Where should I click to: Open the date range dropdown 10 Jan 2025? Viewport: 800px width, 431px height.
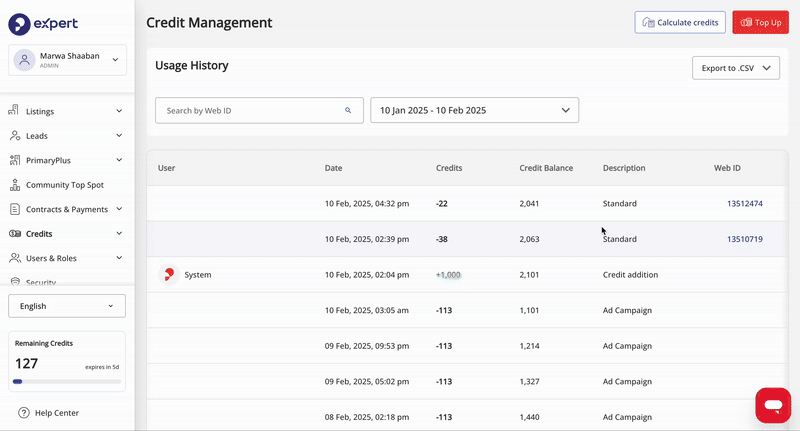click(x=474, y=110)
